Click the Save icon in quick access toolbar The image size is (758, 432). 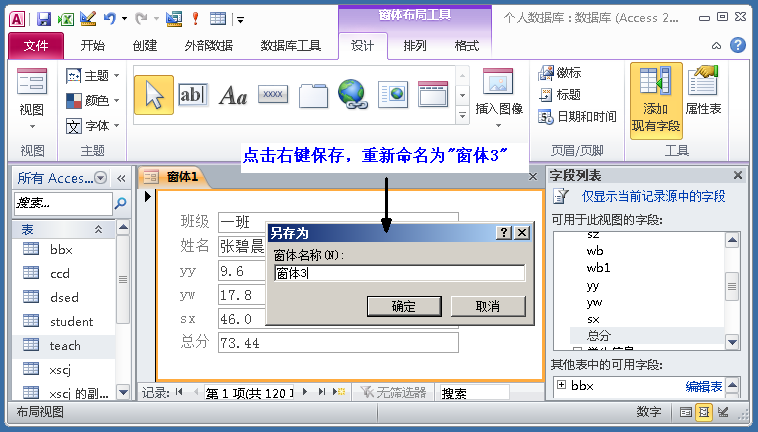pyautogui.click(x=44, y=19)
